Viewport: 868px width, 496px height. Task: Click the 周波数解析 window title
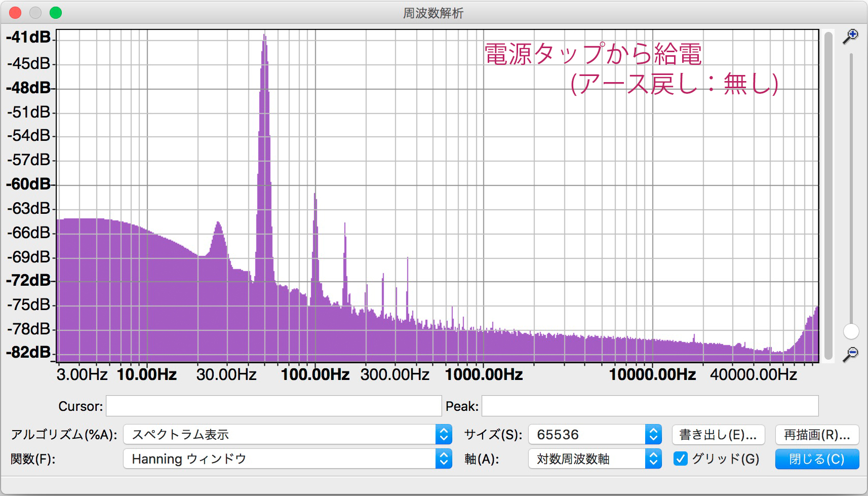433,13
